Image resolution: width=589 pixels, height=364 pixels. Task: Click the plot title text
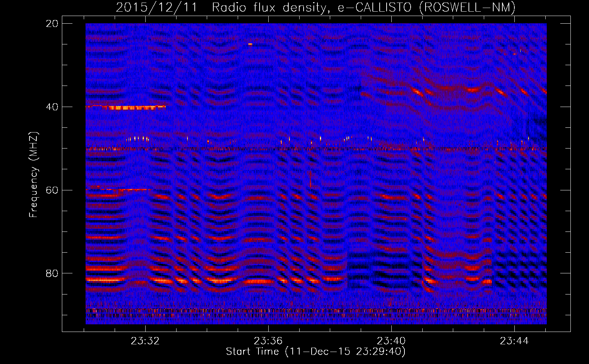tap(316, 8)
